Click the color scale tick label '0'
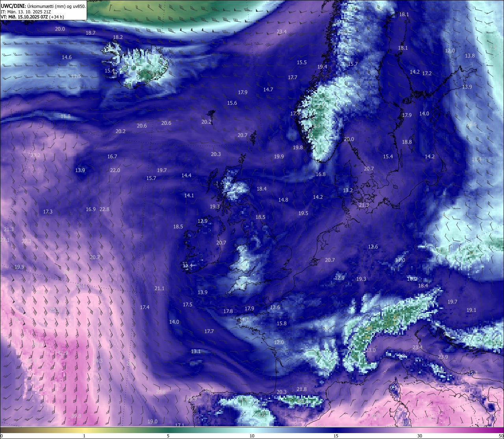This screenshot has height=439, width=504. (x=1, y=436)
